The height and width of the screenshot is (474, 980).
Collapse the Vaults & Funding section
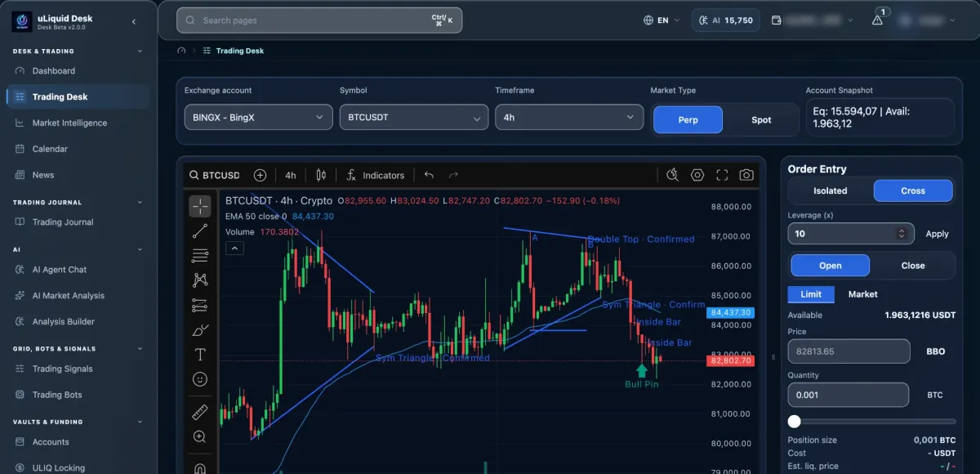click(x=140, y=423)
